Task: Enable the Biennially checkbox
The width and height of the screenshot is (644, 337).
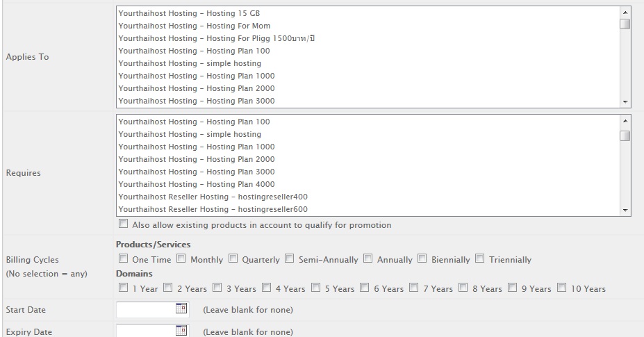Action: coord(422,258)
